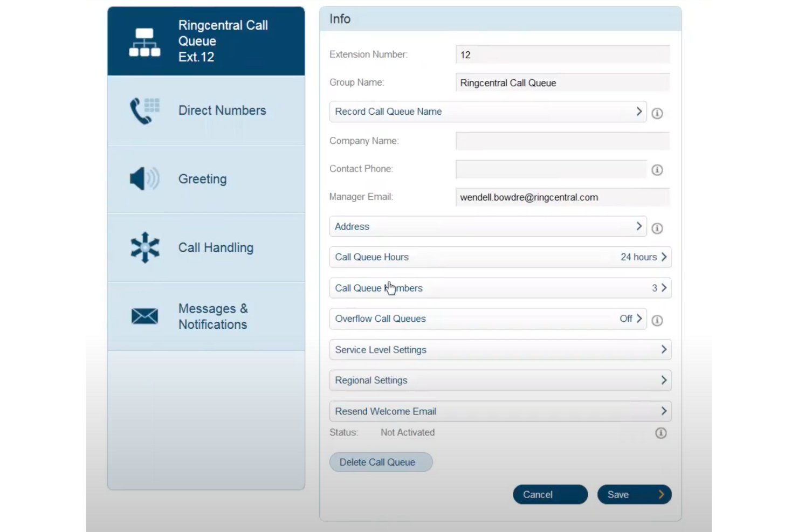
Task: Open the Call Queue Members list
Action: click(x=499, y=288)
